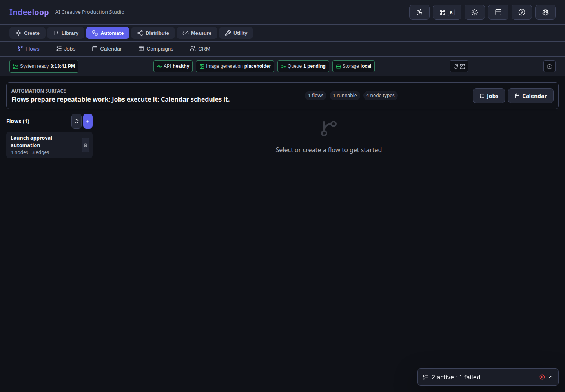Add a new flow with plus button
Viewport: 565px width, 392px height.
[88, 121]
